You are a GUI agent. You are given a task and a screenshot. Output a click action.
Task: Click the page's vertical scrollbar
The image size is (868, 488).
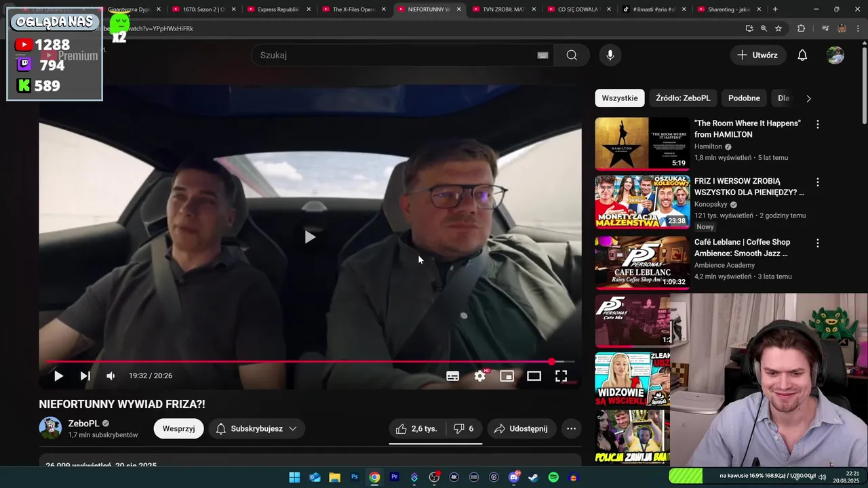click(864, 85)
